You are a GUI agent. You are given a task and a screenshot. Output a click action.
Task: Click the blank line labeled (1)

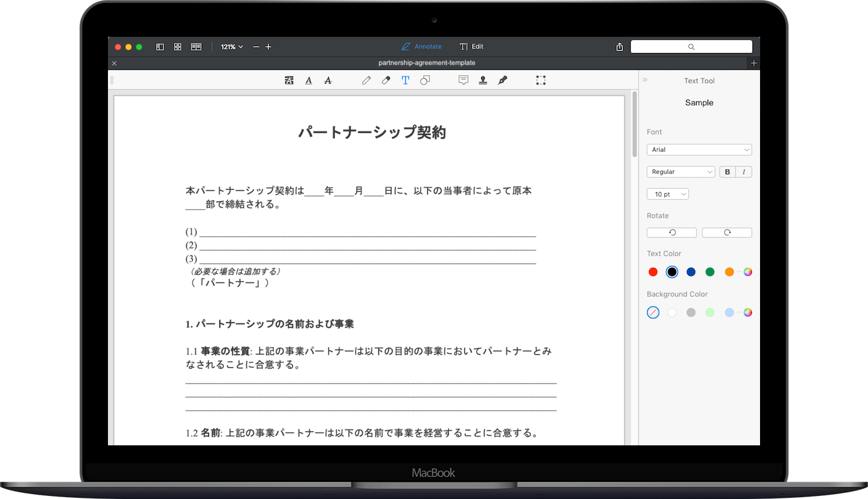(368, 233)
